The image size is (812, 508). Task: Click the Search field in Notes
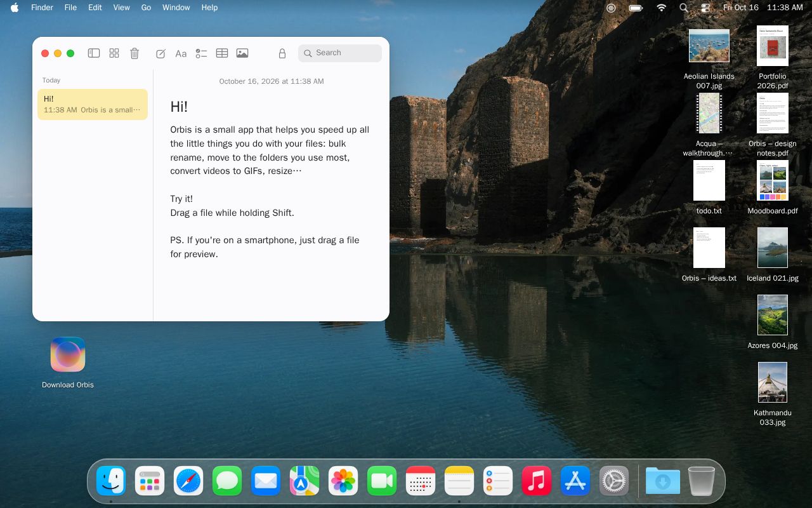point(340,53)
